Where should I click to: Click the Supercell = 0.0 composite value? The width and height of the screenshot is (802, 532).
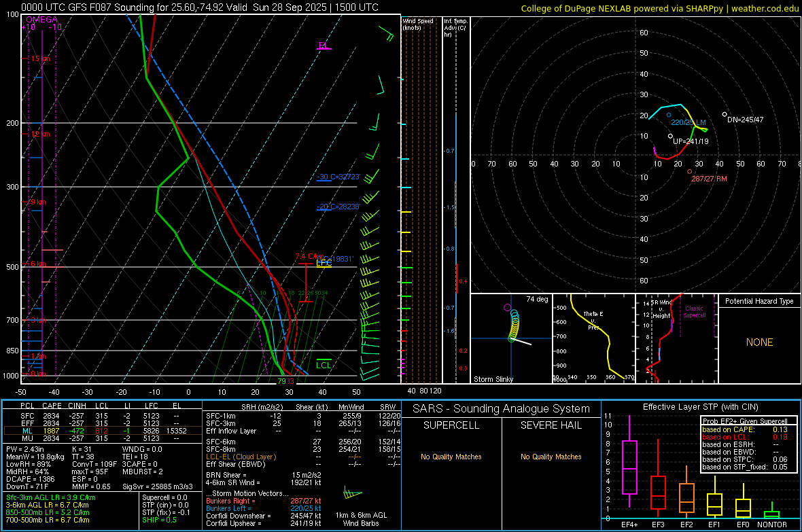tap(164, 497)
